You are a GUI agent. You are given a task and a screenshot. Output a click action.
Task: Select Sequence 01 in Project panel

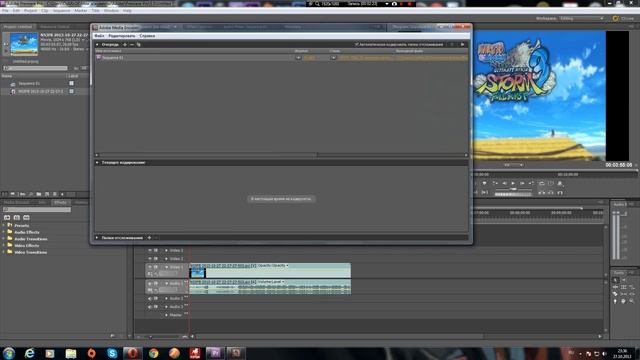tap(29, 83)
